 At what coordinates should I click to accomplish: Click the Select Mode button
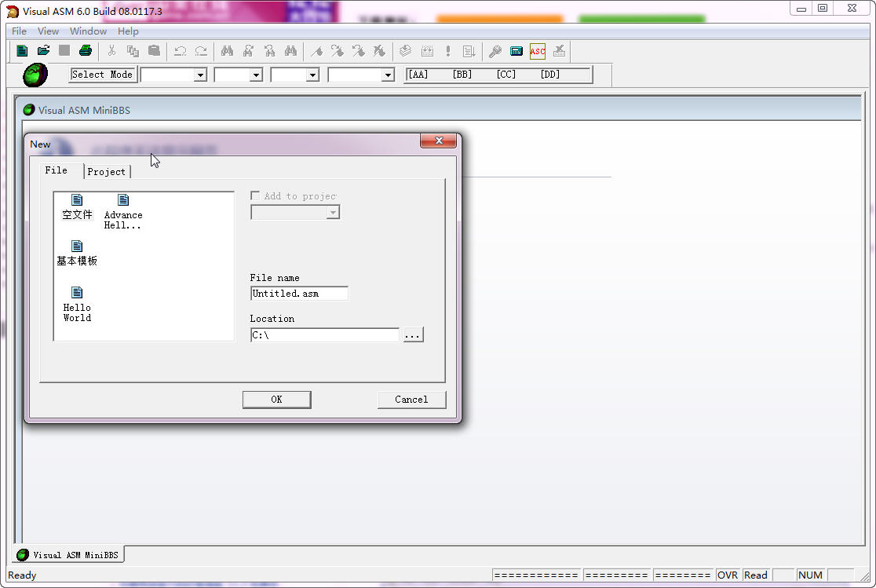click(103, 75)
